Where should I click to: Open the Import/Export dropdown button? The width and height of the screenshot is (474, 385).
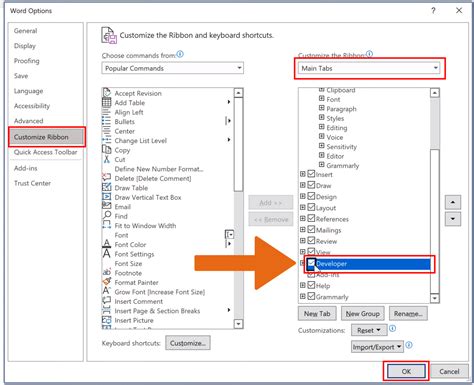point(377,347)
